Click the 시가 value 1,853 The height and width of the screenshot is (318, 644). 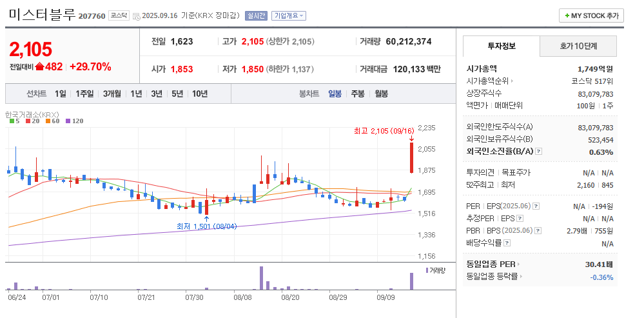pyautogui.click(x=182, y=70)
